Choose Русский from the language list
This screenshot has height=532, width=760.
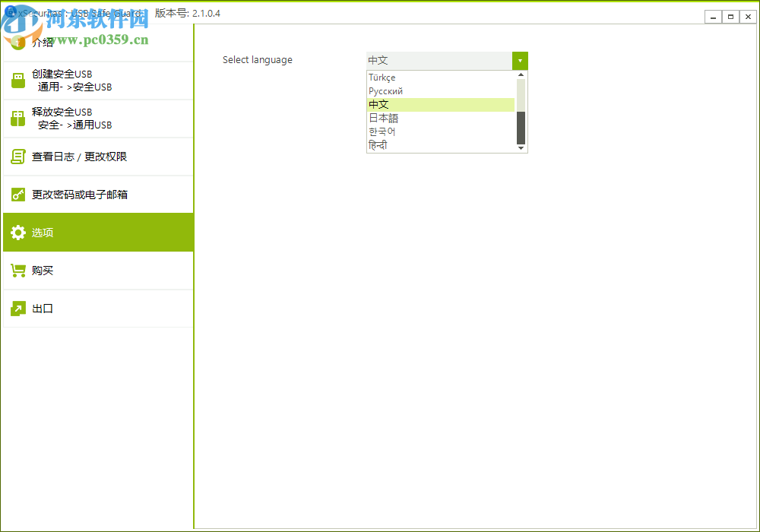coord(441,91)
